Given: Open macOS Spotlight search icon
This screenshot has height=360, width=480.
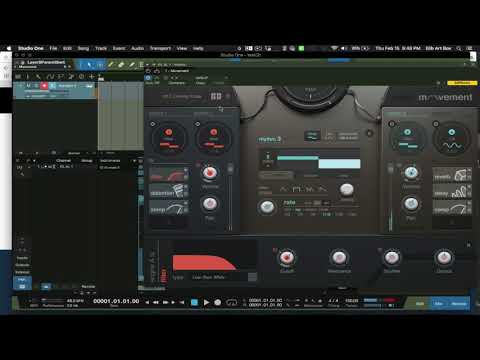Looking at the screenshot, I should 459,48.
